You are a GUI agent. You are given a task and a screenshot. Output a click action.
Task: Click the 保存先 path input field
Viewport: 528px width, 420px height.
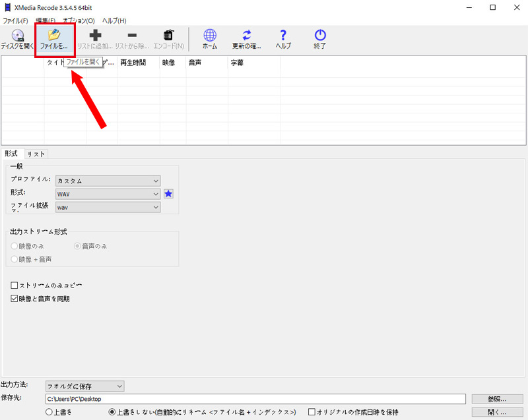(x=255, y=399)
